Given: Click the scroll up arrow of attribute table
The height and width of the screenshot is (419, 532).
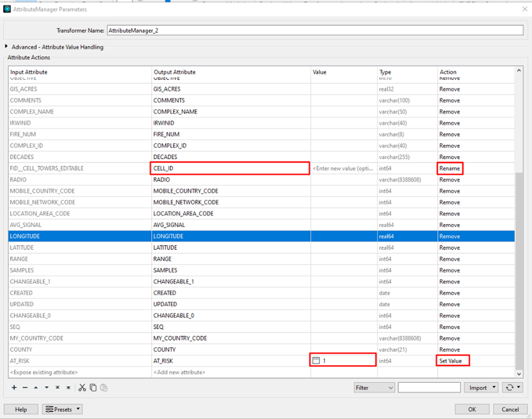Looking at the screenshot, I should pyautogui.click(x=519, y=70).
